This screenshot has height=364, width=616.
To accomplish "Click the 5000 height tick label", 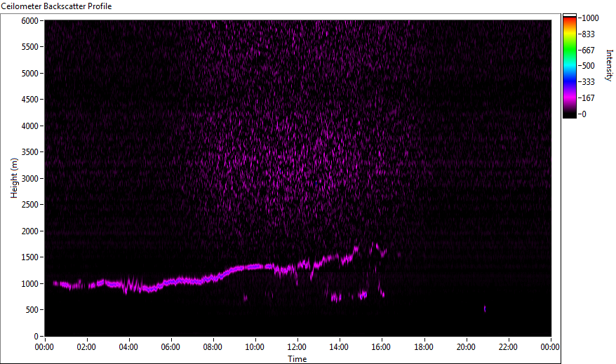I will (30, 74).
